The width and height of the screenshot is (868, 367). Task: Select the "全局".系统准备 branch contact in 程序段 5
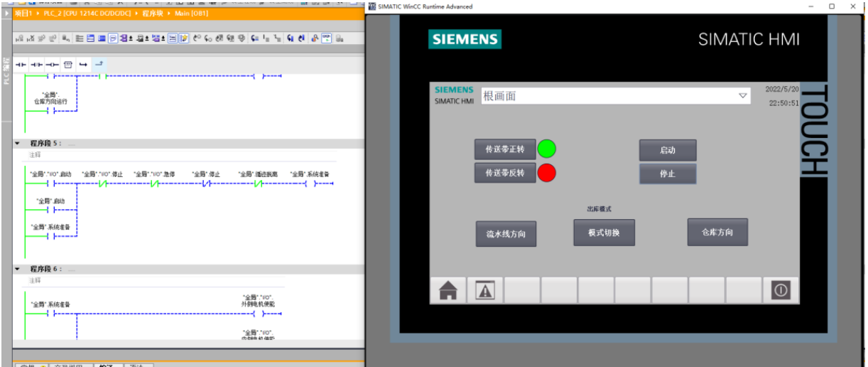50,236
